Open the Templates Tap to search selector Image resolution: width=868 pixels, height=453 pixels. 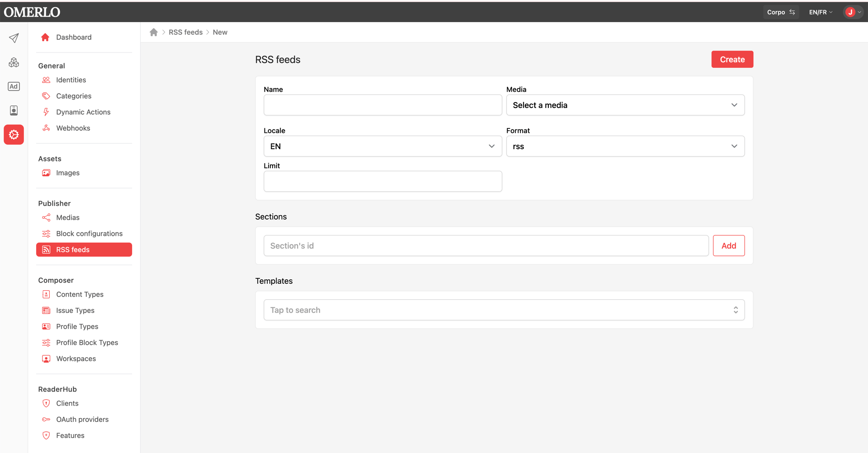pos(504,310)
